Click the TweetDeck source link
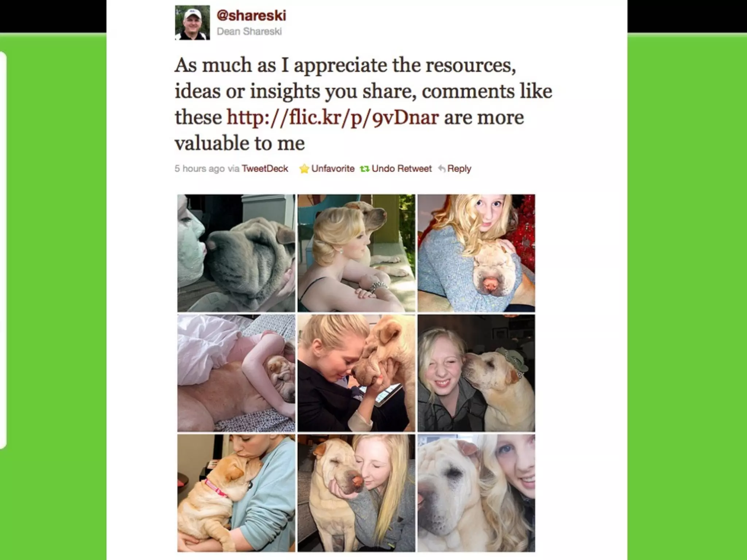The height and width of the screenshot is (560, 747). (265, 169)
